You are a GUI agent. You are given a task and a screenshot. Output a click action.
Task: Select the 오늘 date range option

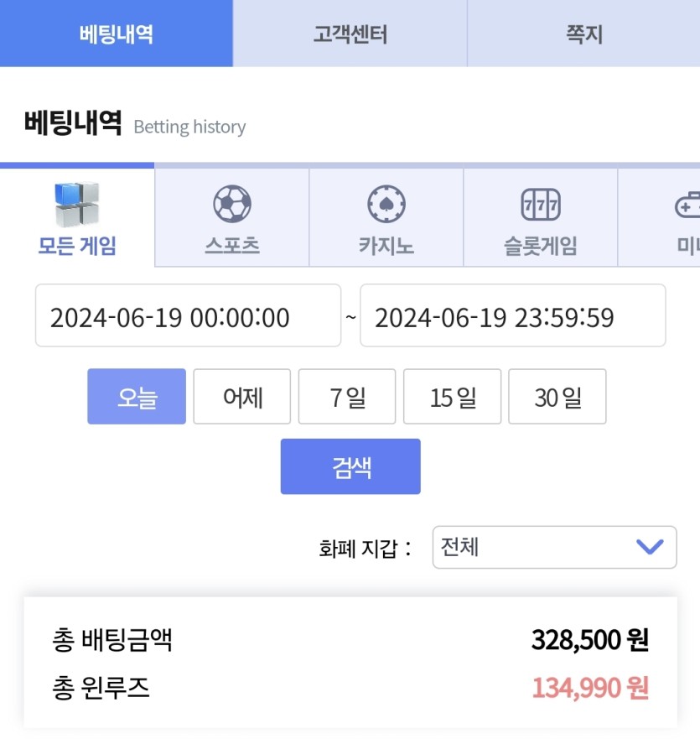tap(137, 397)
